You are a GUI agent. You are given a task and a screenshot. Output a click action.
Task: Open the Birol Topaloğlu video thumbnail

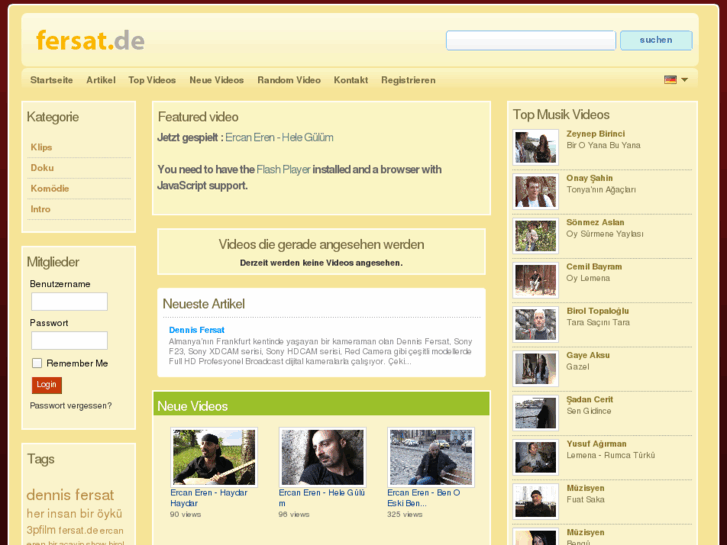click(536, 325)
